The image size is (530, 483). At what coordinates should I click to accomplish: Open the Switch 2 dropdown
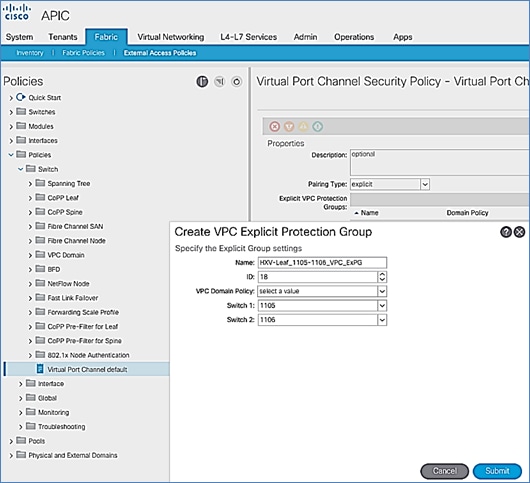382,320
